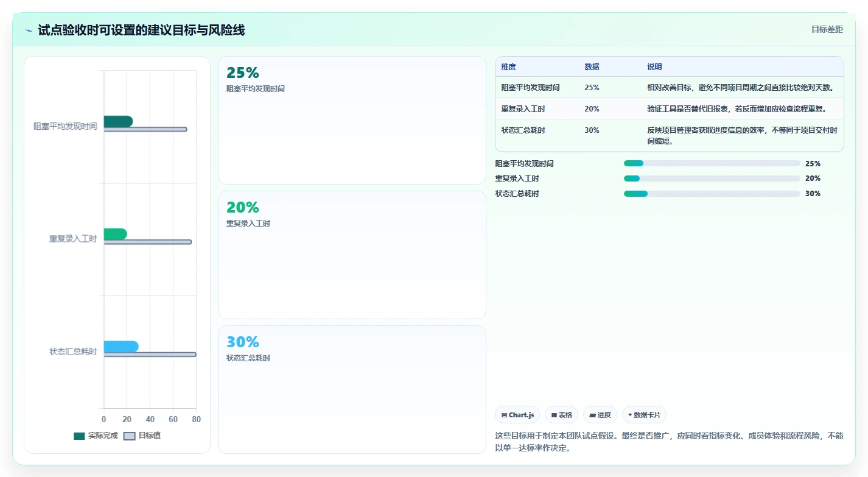Click progress label 阻塞平均发现时间
This screenshot has width=868, height=477.
click(525, 164)
